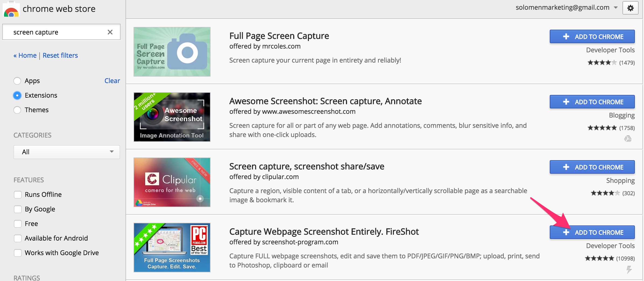644x281 pixels.
Task: Enable the Free checkbox
Action: coord(18,224)
